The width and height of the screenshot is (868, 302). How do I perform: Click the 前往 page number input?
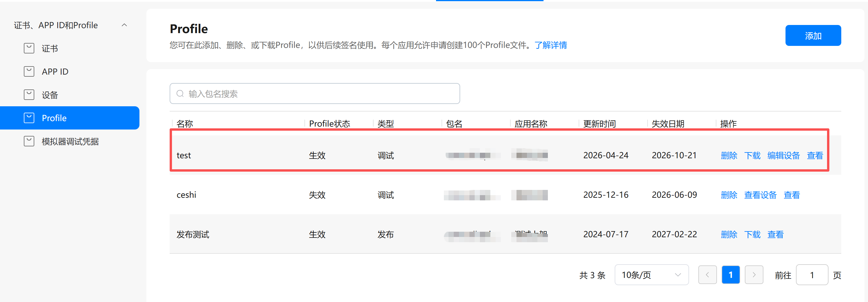(x=812, y=275)
